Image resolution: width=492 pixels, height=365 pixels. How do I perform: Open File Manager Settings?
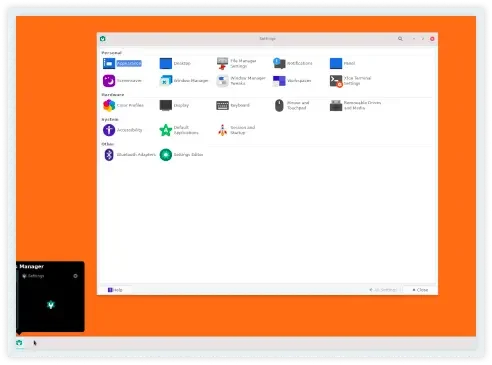[237, 63]
